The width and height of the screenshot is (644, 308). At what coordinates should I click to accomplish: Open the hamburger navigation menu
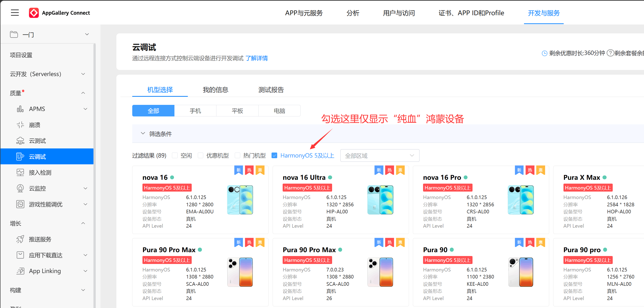(15, 13)
